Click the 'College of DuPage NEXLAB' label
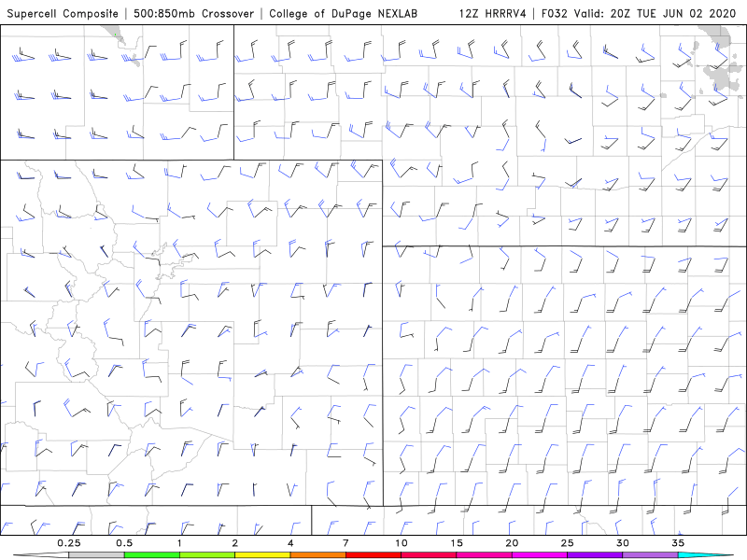 click(x=343, y=13)
